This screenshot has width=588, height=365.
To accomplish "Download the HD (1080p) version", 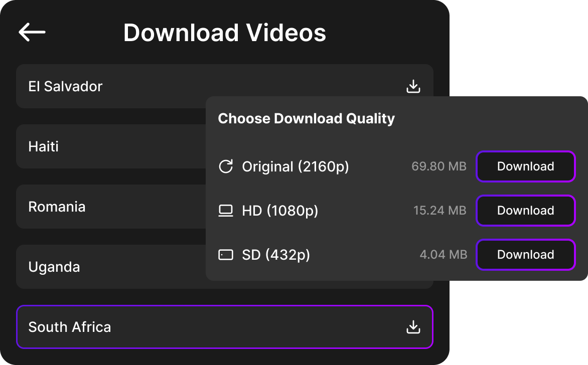I will click(525, 211).
